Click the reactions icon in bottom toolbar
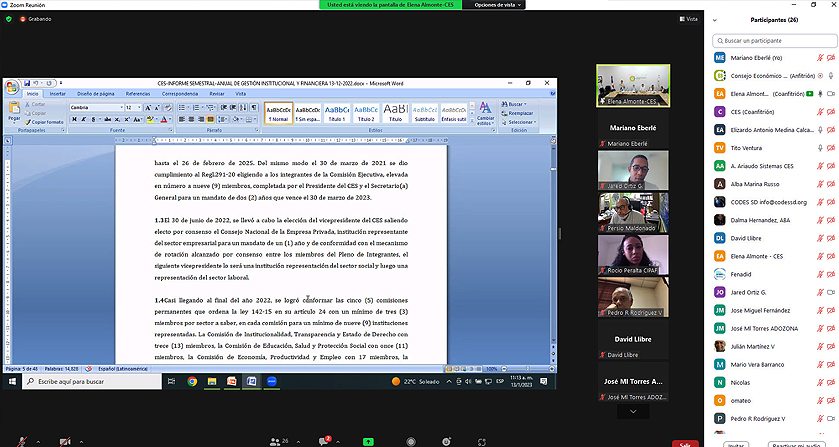839x447 pixels. [x=446, y=442]
